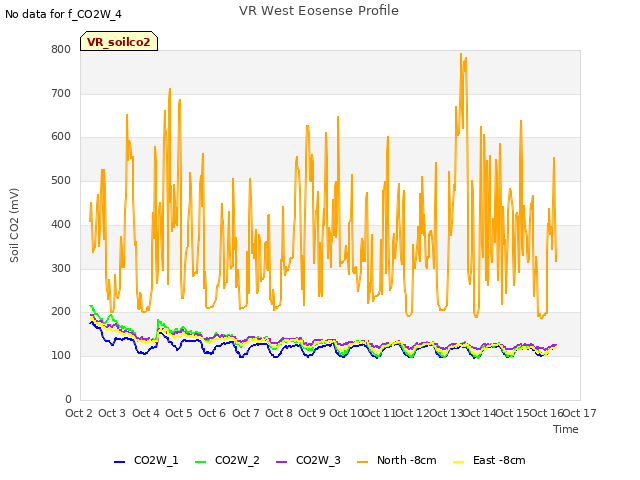Screen dimensions: 640x480
Task: Select the CO2W_1 legend label
Action: coord(156,460)
